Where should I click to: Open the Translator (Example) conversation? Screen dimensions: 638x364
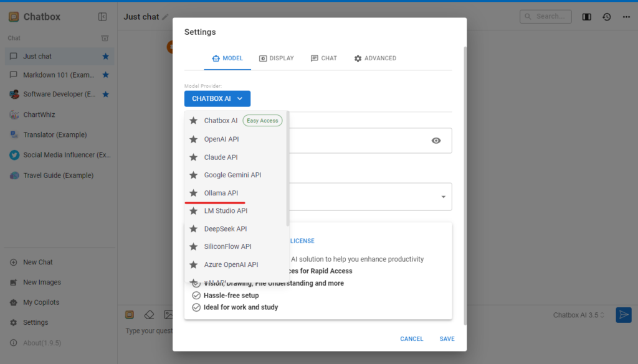click(59, 134)
